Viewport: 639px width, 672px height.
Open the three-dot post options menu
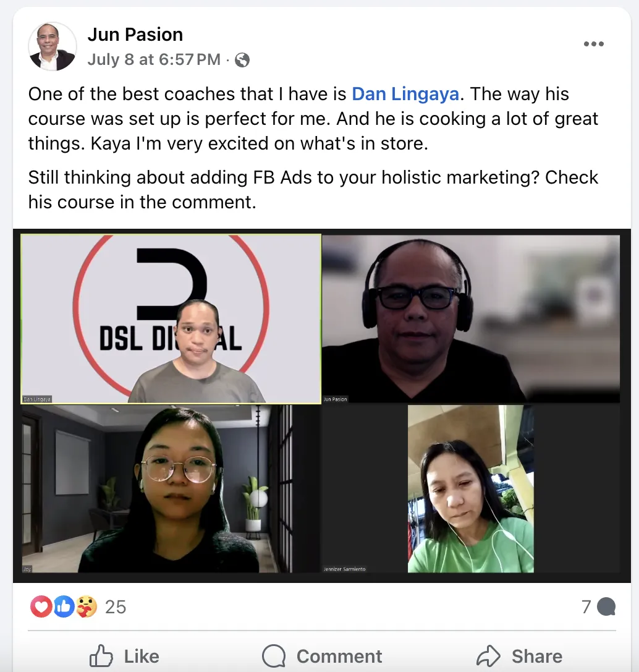point(594,44)
